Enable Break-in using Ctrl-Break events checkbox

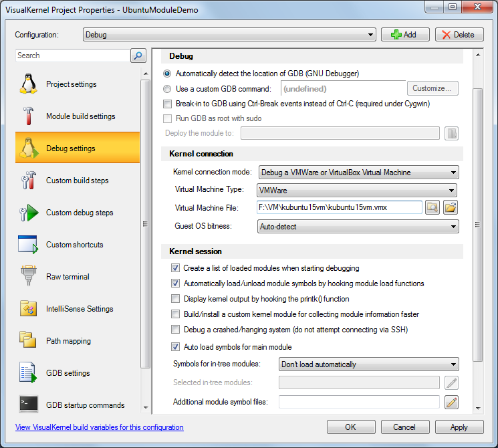(x=167, y=104)
